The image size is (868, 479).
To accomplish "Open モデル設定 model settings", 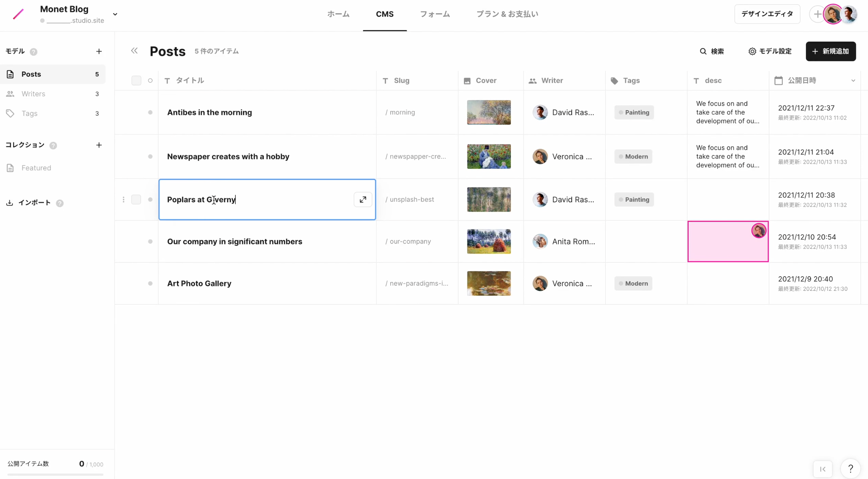I will pos(770,51).
